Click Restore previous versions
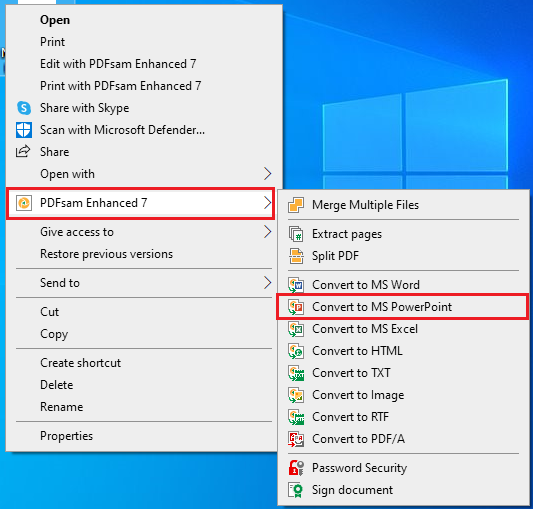Viewport: 533px width, 509px height. 106,254
